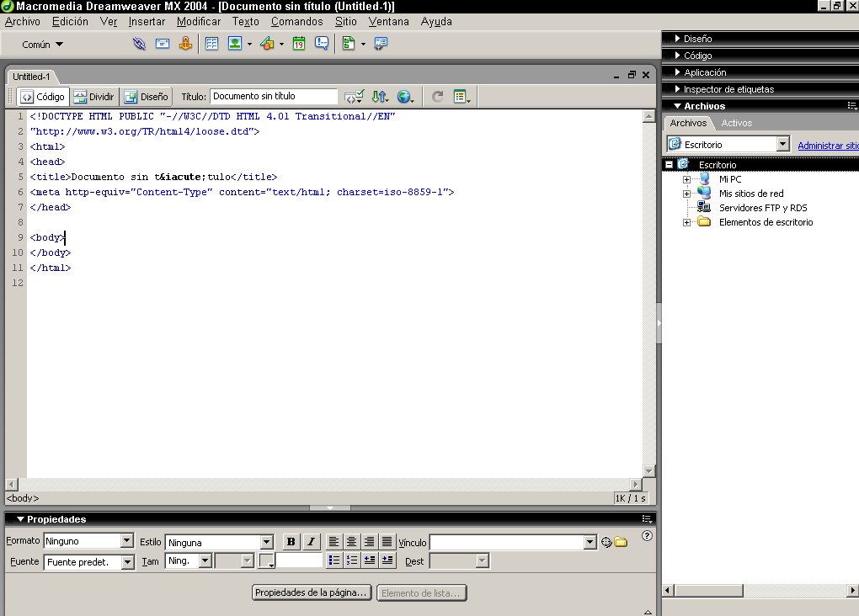The height and width of the screenshot is (616, 859).
Task: Apply an unordered bullet list
Action: point(334,560)
